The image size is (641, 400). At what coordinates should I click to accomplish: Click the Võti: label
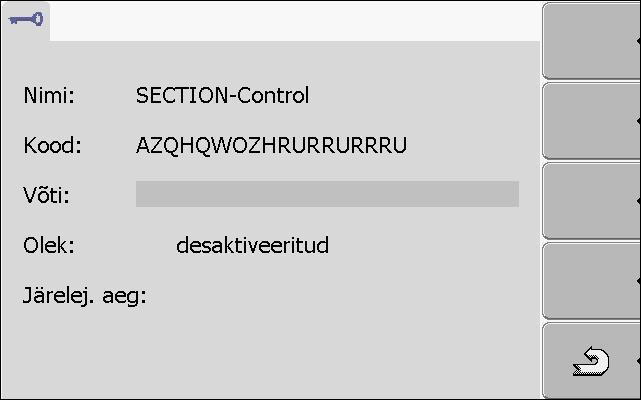[46, 195]
